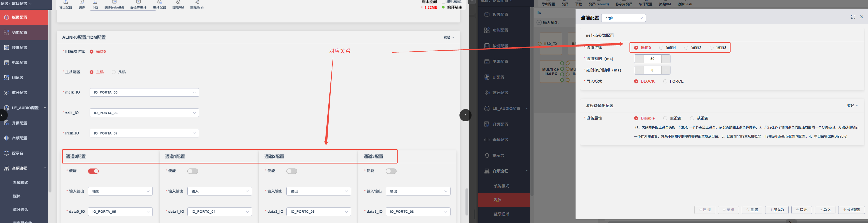Image resolution: width=868 pixels, height=223 pixels.
Task: Select 媒体 in iis dialog window sidebar
Action: pyautogui.click(x=504, y=200)
